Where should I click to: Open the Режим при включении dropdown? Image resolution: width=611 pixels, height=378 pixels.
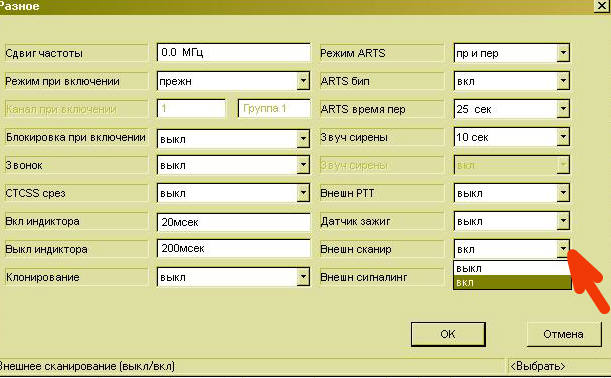303,81
